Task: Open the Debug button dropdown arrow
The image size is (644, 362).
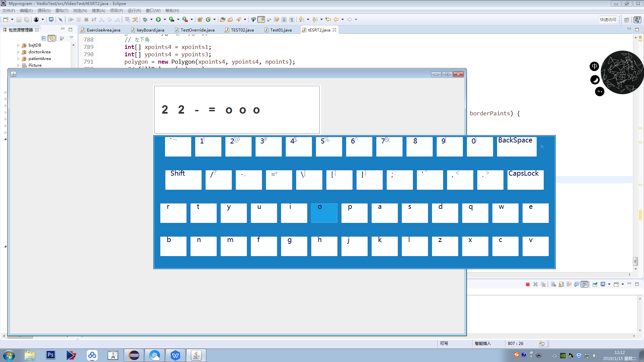Action: coord(151,19)
